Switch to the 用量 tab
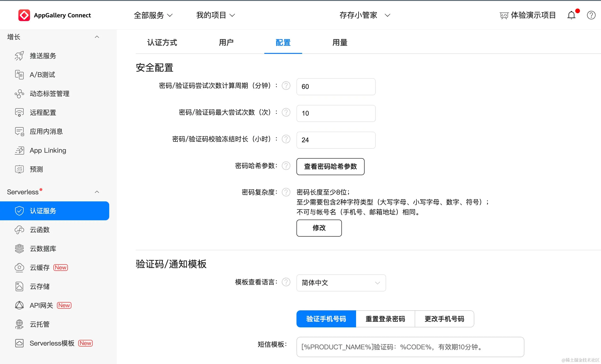 tap(340, 43)
